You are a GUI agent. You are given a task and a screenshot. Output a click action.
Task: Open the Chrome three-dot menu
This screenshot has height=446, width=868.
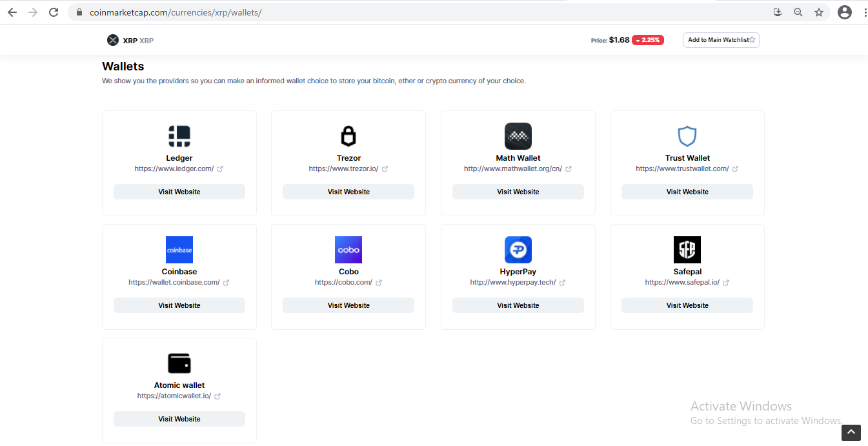point(864,12)
